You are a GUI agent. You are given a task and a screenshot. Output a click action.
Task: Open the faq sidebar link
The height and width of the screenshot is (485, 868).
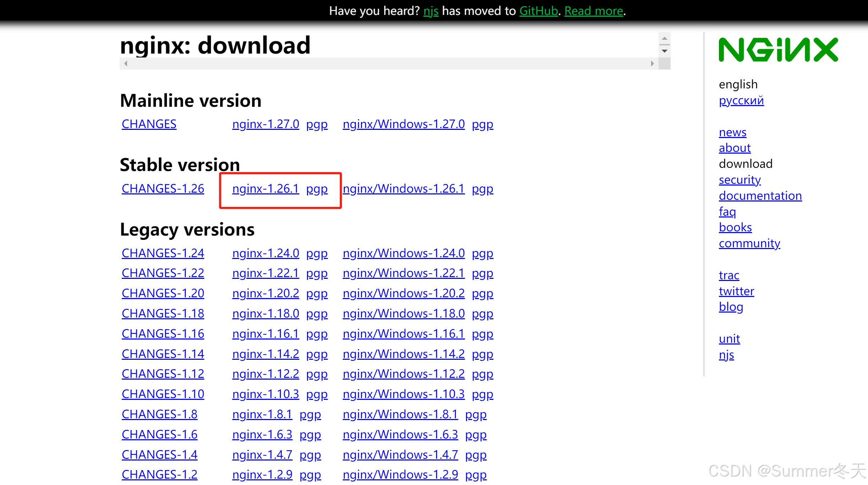click(x=727, y=212)
